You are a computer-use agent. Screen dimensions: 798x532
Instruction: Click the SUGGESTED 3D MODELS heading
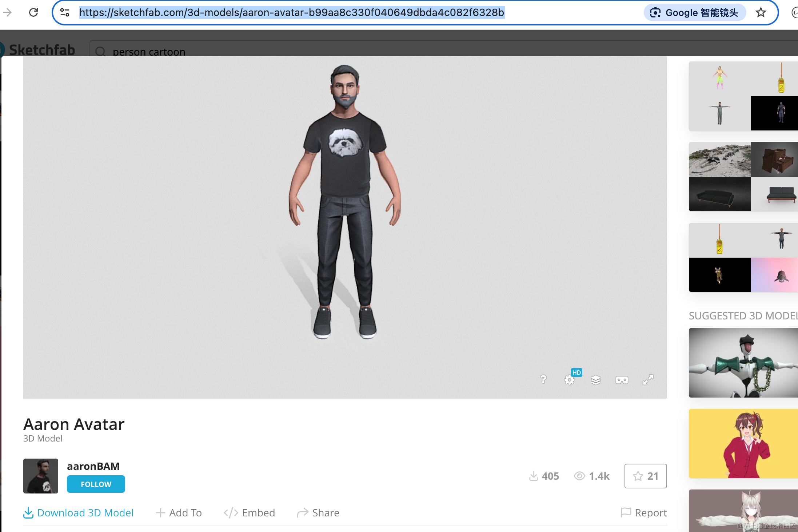pyautogui.click(x=743, y=315)
